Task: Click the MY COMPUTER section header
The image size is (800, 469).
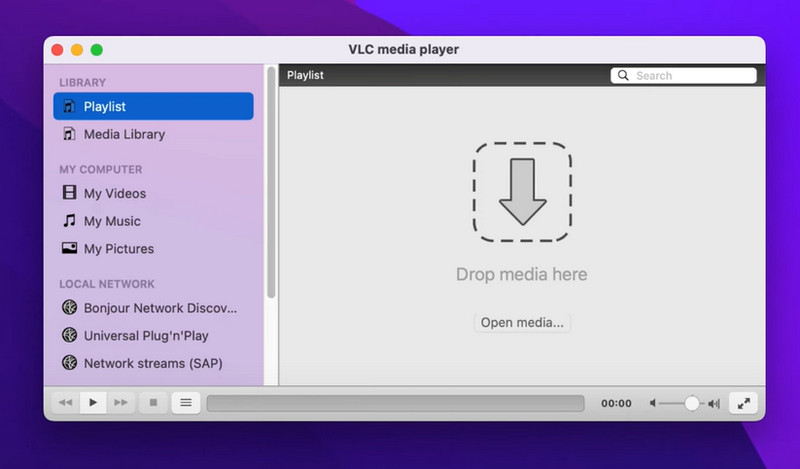Action: pyautogui.click(x=101, y=169)
